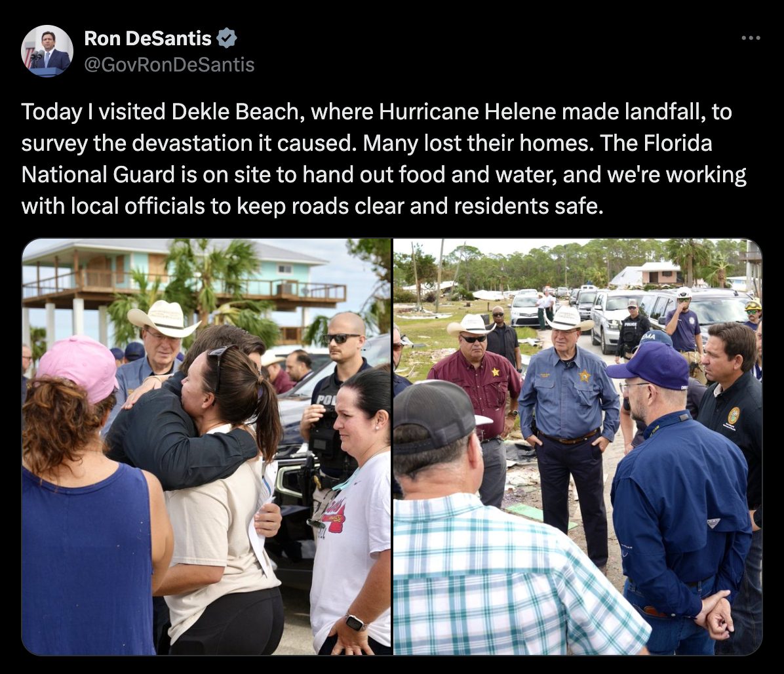
Task: Click the smartwatch on woman's wrist
Action: coord(355,623)
